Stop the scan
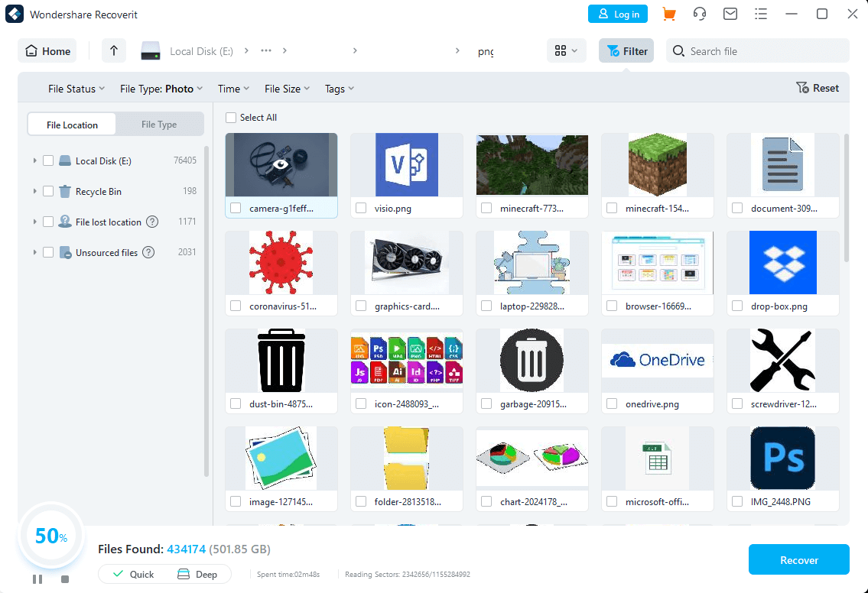868x593 pixels. pyautogui.click(x=65, y=579)
